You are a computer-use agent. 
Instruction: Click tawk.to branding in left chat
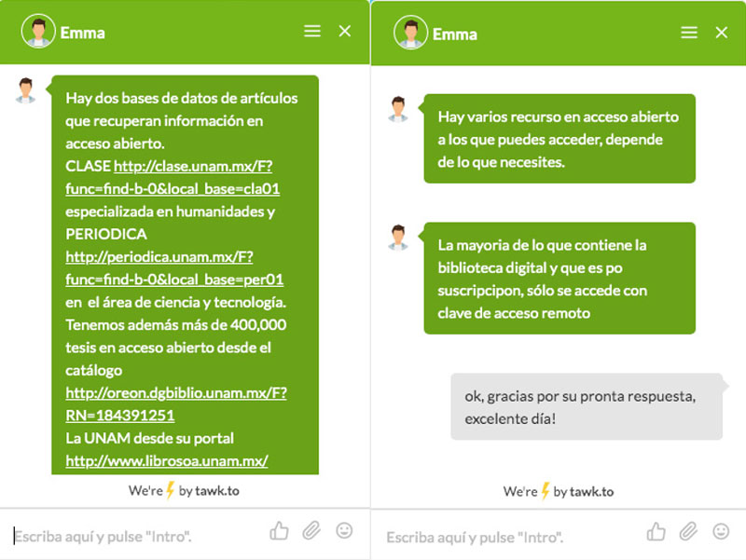coord(184,491)
